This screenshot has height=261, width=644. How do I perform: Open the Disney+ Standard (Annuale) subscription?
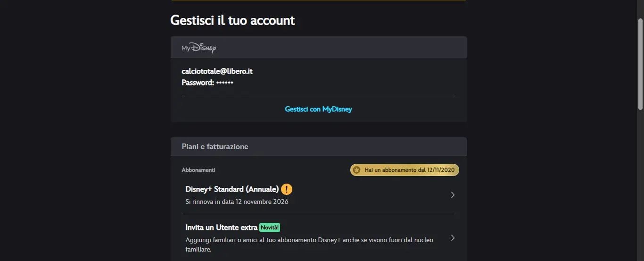[x=319, y=195]
